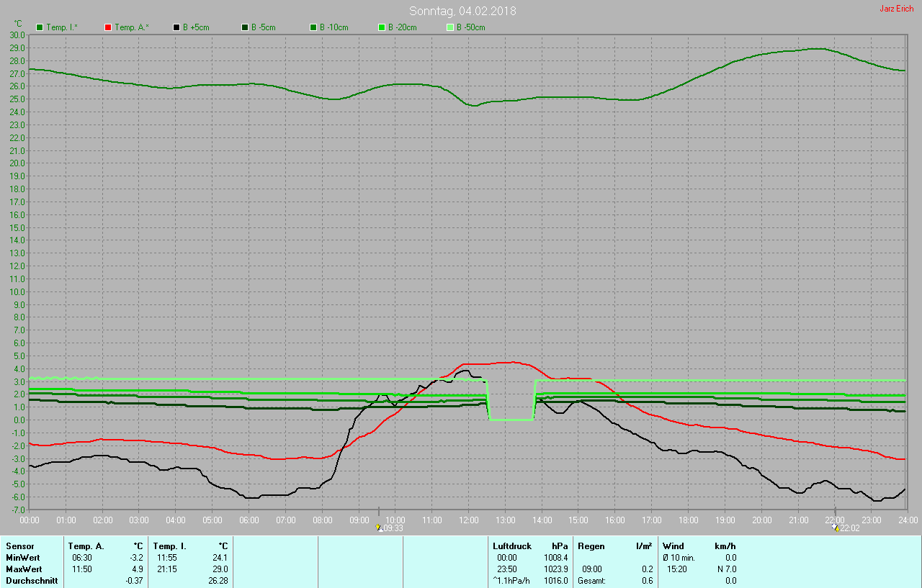The image size is (922, 588).
Task: Click the Regen column header
Action: click(591, 546)
